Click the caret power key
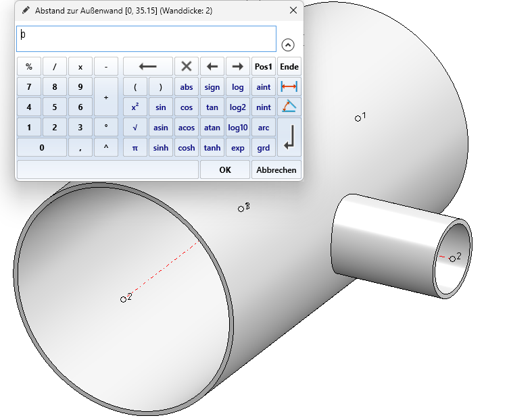The image size is (509, 420). click(x=106, y=147)
